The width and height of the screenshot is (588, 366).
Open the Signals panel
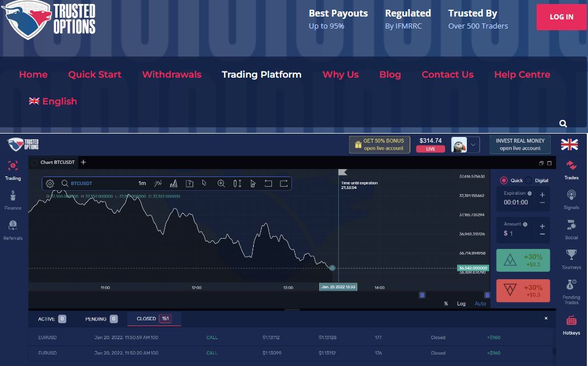[x=571, y=199]
